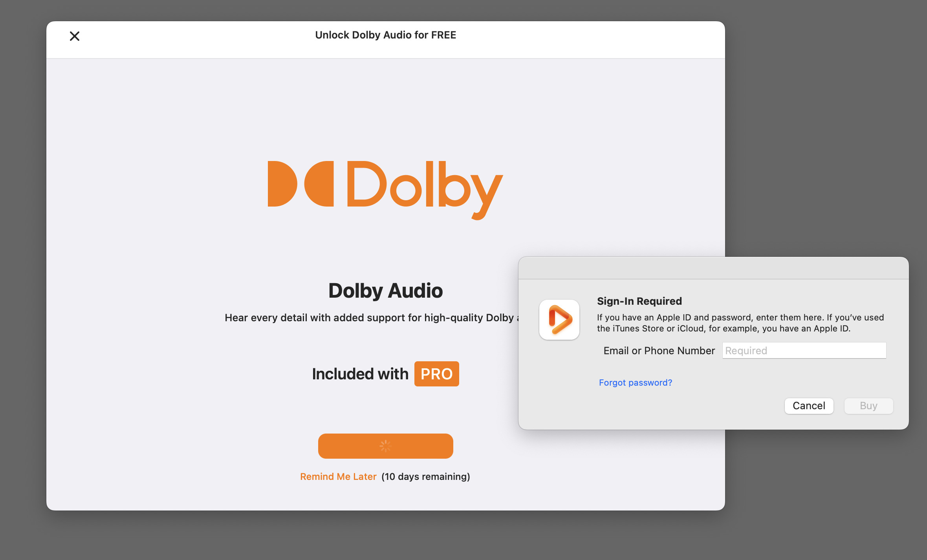Viewport: 927px width, 560px height.
Task: Click the sign-in dialog title bar
Action: [x=713, y=268]
